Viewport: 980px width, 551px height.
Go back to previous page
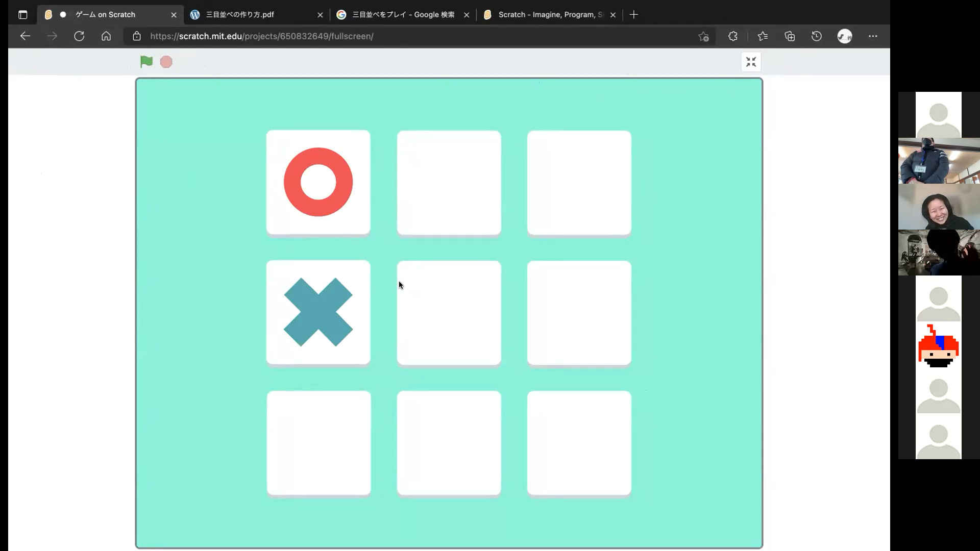[25, 36]
